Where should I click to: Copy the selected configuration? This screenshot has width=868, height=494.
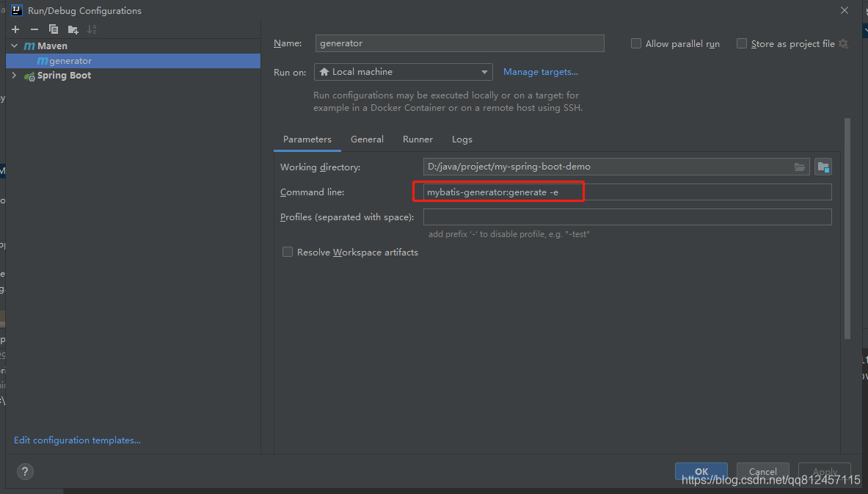tap(53, 29)
